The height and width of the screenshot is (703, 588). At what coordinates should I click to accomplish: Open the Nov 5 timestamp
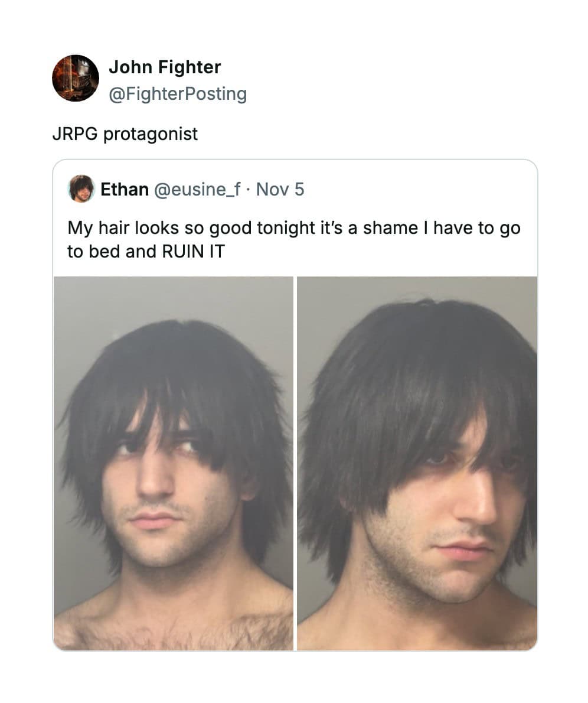[280, 189]
